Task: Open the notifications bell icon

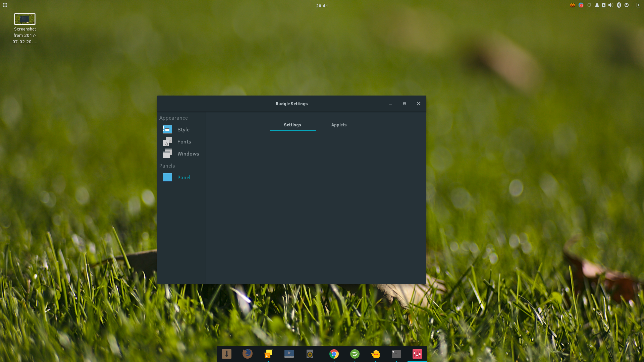Action: coord(597,5)
